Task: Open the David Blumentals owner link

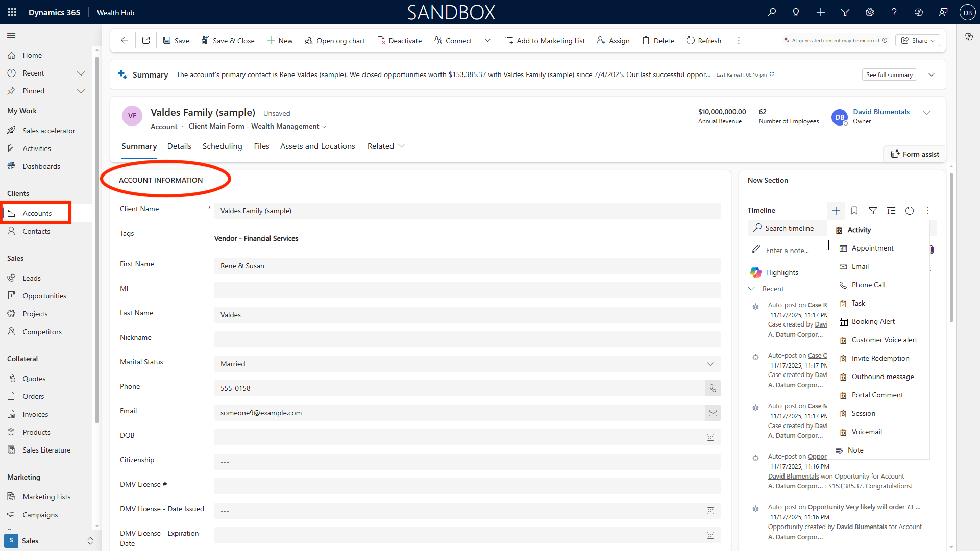Action: [x=881, y=112]
